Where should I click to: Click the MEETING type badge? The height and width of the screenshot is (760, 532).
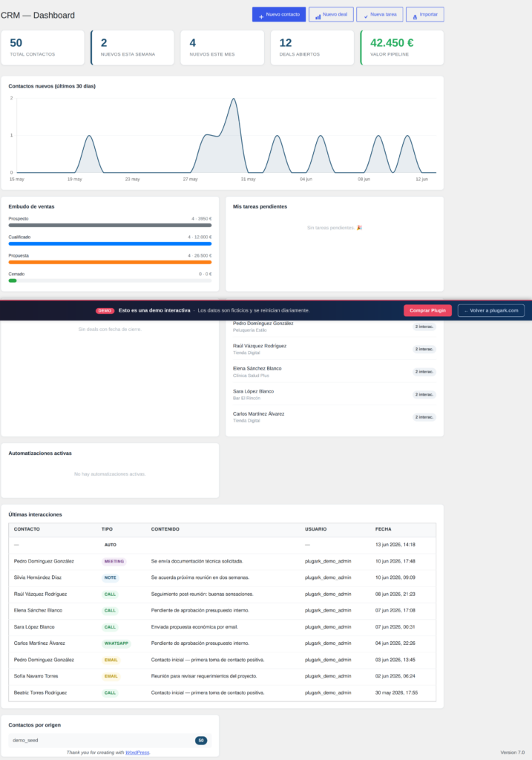114,561
